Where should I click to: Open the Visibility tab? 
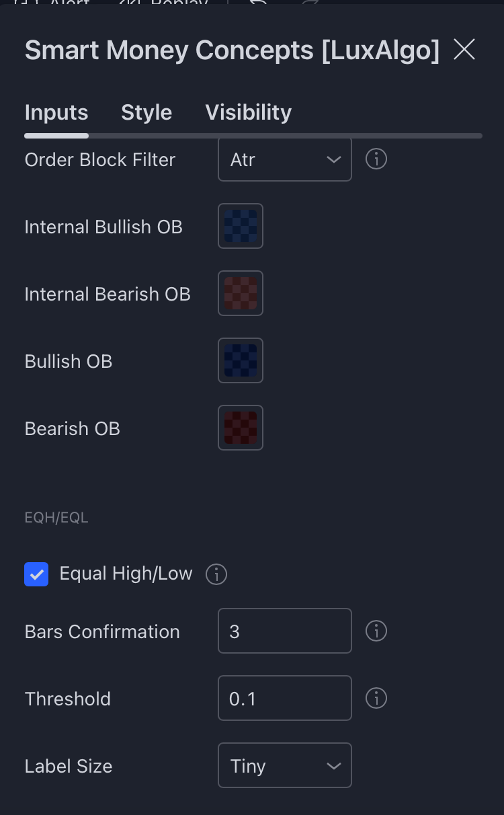point(248,112)
